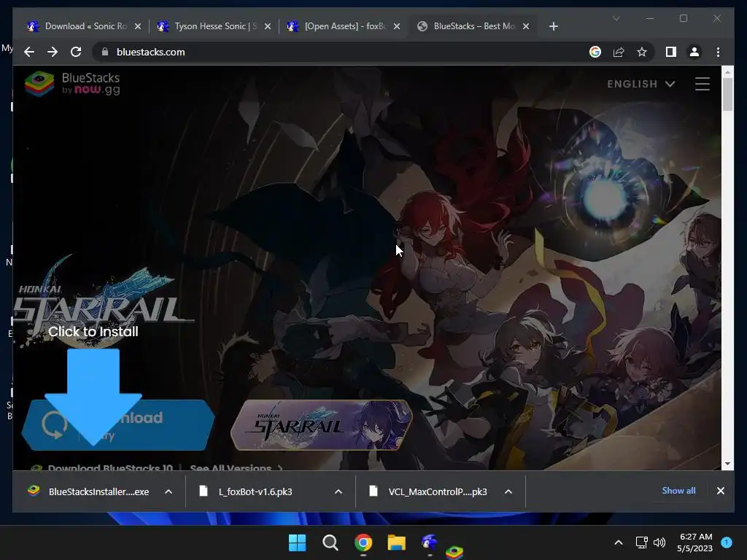Show hidden system tray icons

point(619,542)
